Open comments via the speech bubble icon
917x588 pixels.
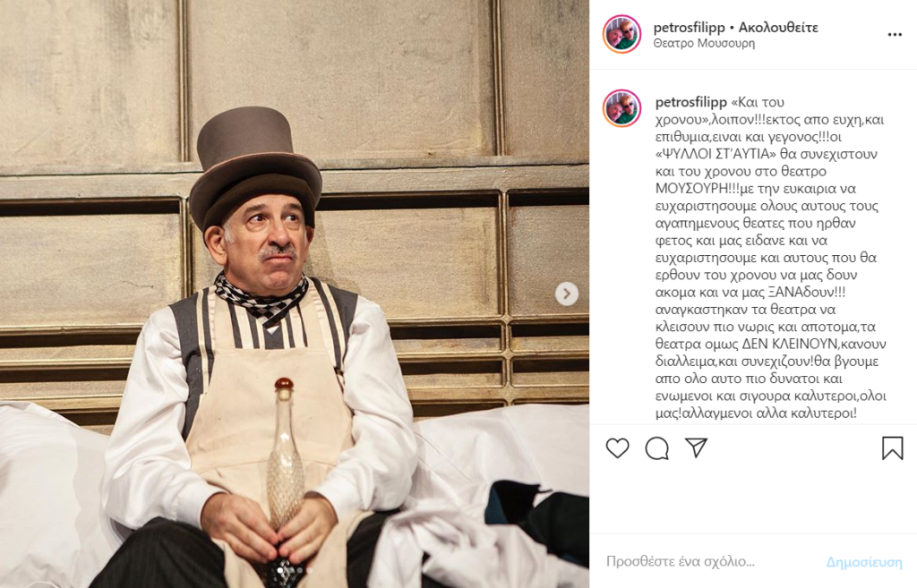coord(656,448)
